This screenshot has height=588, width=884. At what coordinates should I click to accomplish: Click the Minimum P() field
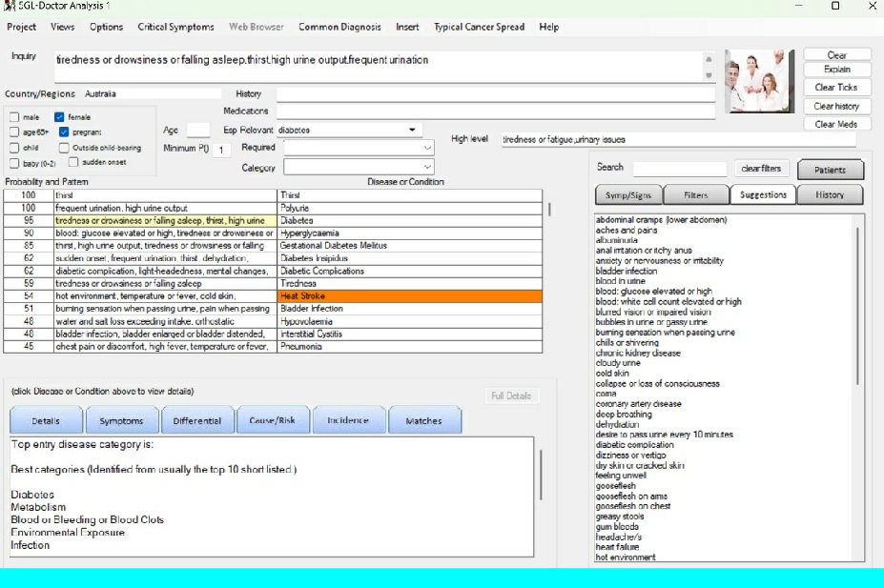(x=221, y=150)
